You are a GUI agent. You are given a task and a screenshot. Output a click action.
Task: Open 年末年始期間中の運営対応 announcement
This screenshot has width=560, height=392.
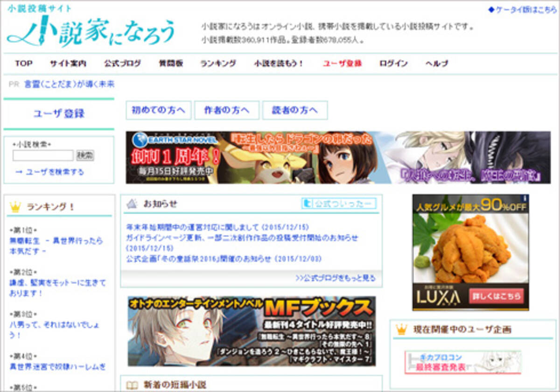218,227
